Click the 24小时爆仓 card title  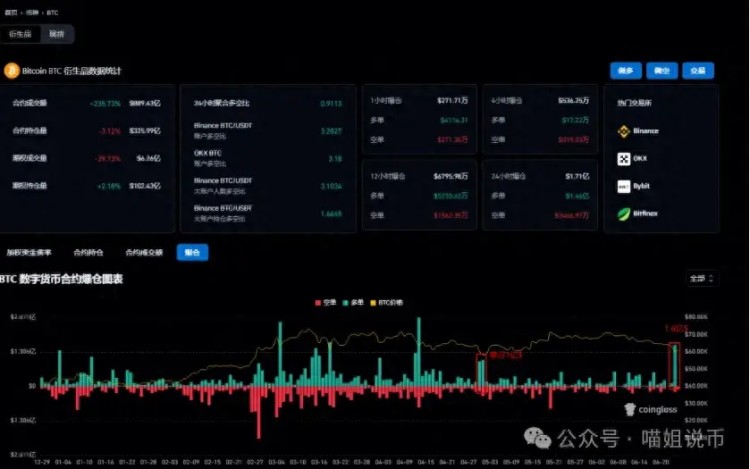coord(508,176)
